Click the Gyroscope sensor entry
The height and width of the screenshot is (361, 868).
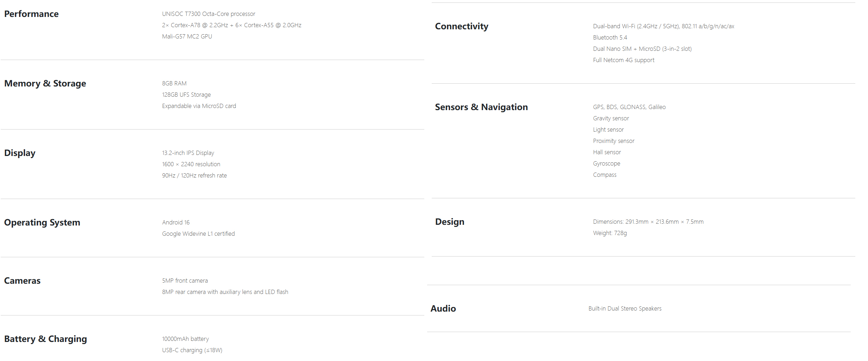coord(606,163)
